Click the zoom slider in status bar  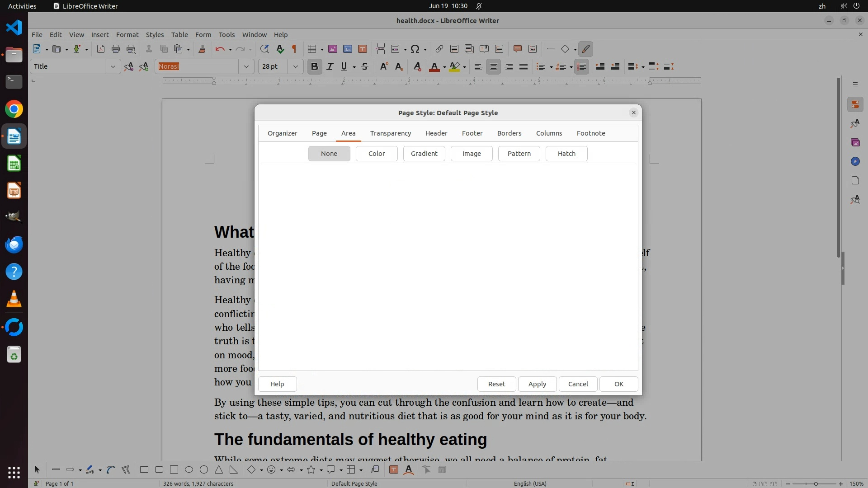point(815,484)
